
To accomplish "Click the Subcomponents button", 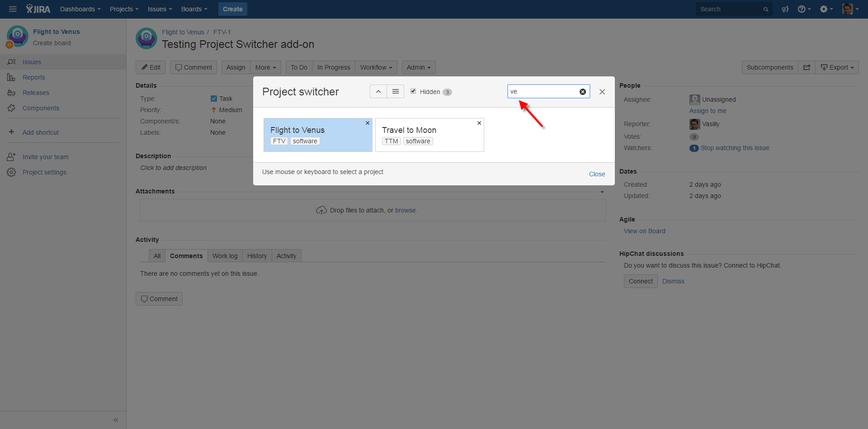I will click(770, 67).
